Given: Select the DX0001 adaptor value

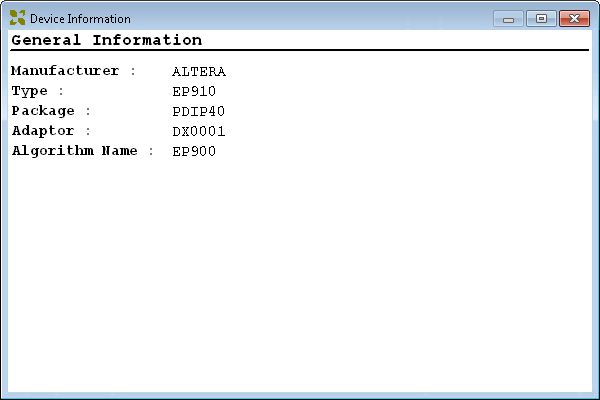Looking at the screenshot, I should pos(199,131).
